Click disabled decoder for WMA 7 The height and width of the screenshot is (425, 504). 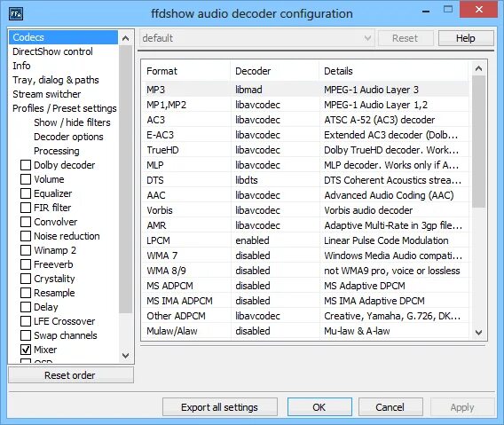pyautogui.click(x=253, y=256)
